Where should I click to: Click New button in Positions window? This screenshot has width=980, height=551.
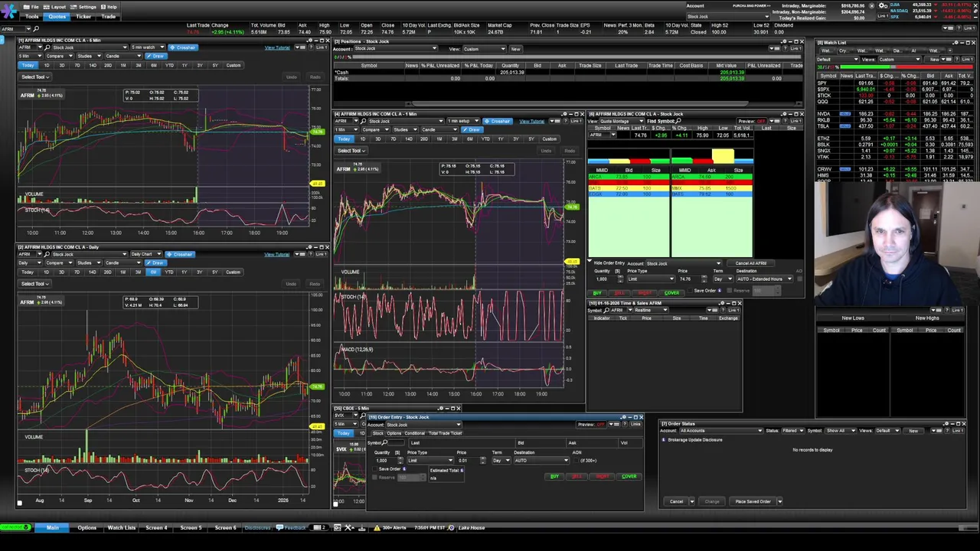point(515,48)
